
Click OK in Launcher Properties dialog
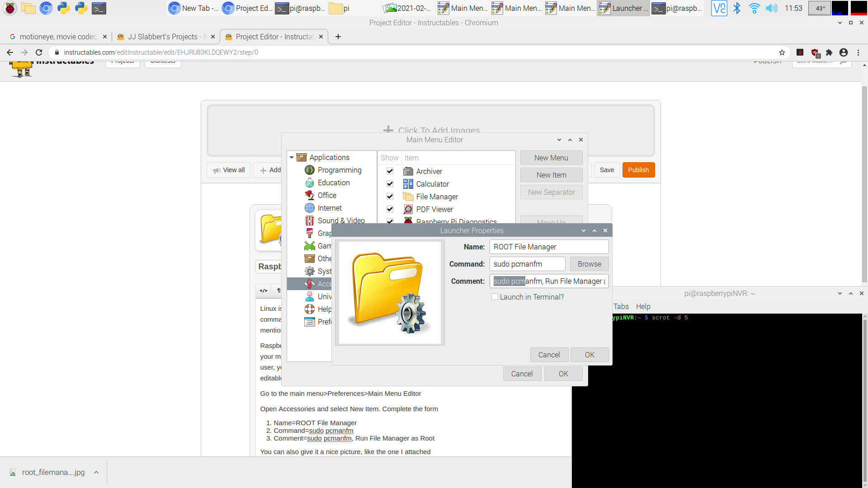589,355
